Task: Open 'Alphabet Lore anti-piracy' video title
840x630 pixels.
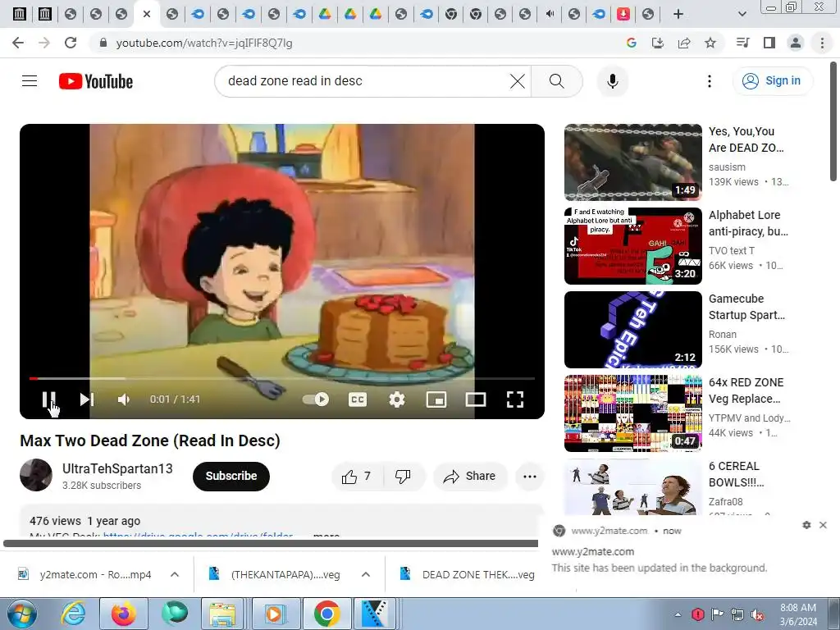Action: pyautogui.click(x=748, y=223)
